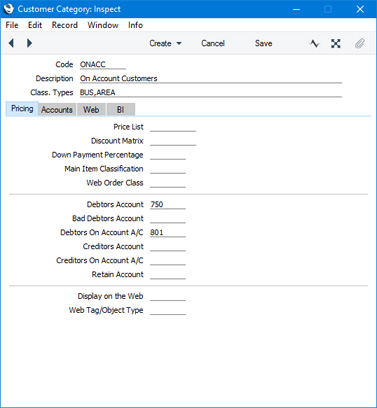Open the attachments paperclip icon

point(359,43)
